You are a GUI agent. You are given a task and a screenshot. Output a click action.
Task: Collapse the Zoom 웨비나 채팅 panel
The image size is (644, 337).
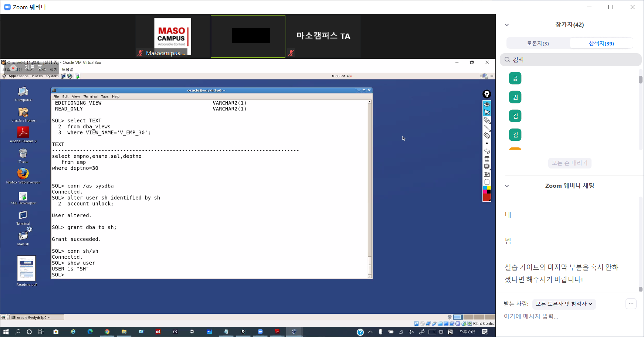pos(507,186)
